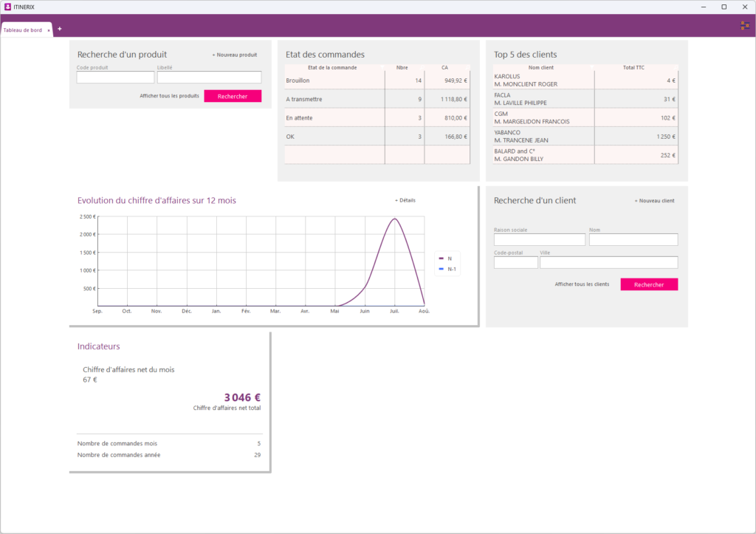Click Afficher tous les clients link
The height and width of the screenshot is (534, 756).
tap(582, 284)
